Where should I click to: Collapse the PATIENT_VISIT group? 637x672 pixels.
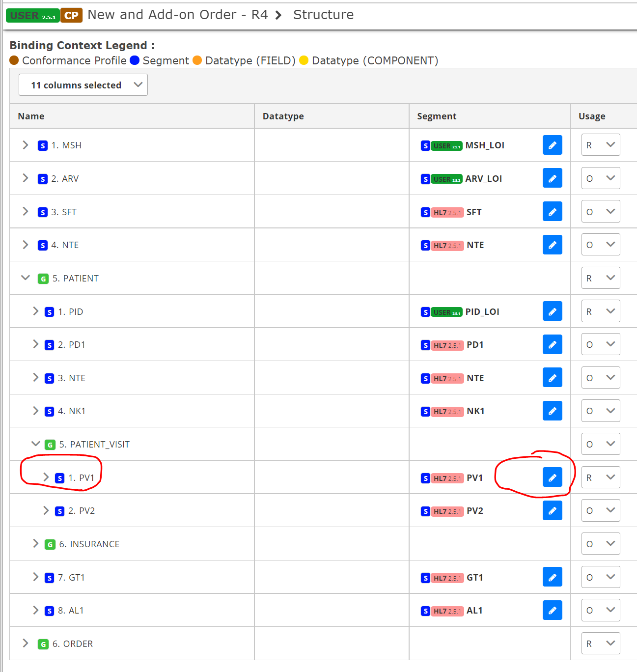click(35, 444)
